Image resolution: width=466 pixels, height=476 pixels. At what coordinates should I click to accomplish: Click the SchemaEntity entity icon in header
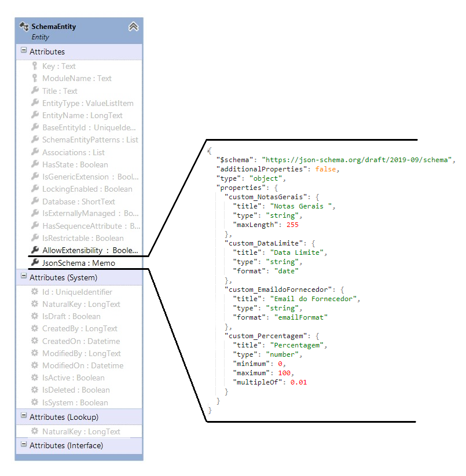point(24,27)
